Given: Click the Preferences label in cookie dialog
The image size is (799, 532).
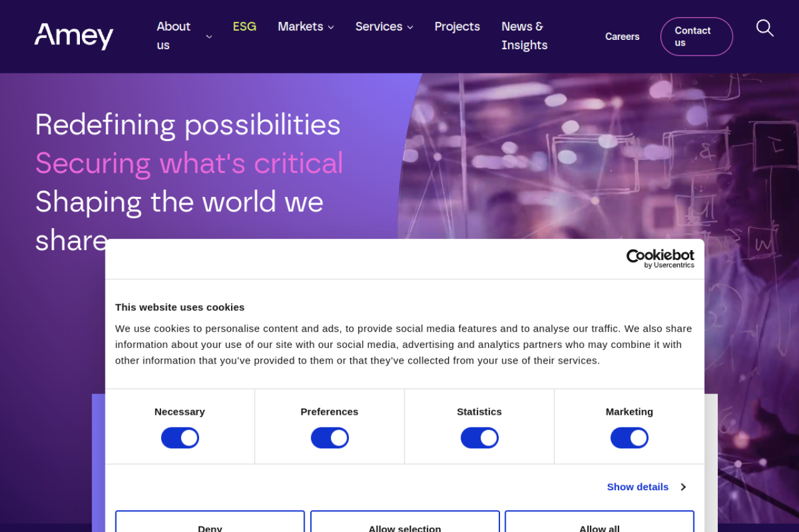Looking at the screenshot, I should [x=330, y=412].
